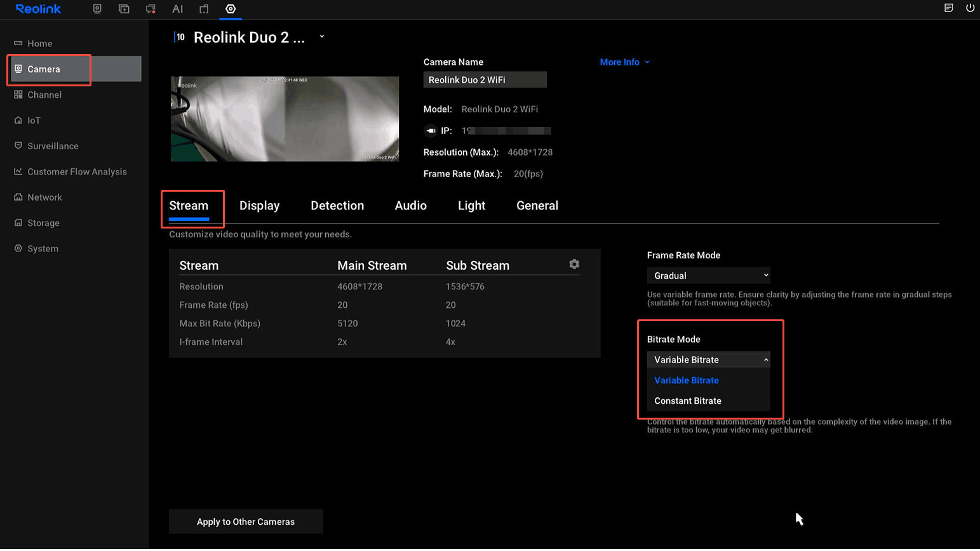Expand the camera selector chevron beside Reolink Duo 2

pyautogui.click(x=322, y=37)
